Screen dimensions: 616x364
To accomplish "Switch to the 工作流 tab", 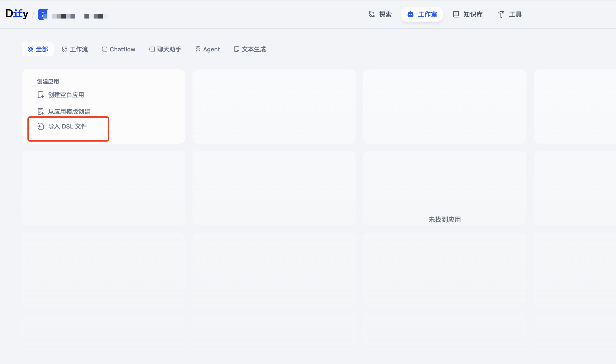I will tap(75, 49).
